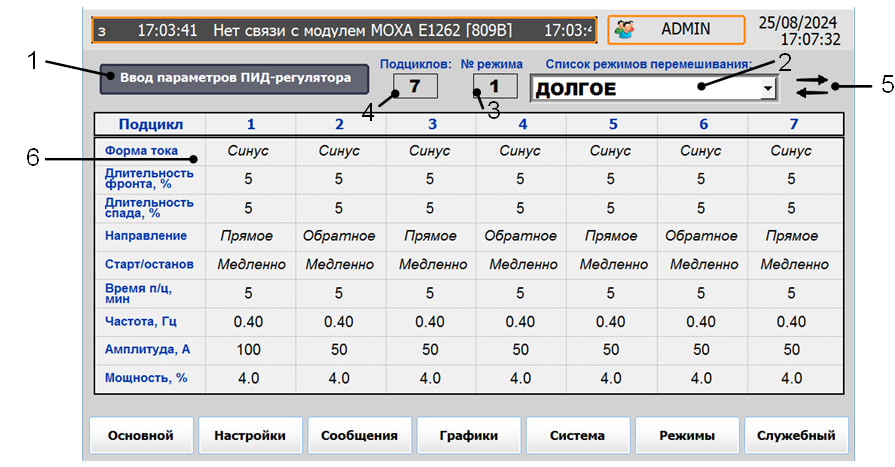Image resolution: width=895 pixels, height=467 pixels.
Task: Click Время п/ц value in subcycle 7
Action: [792, 293]
